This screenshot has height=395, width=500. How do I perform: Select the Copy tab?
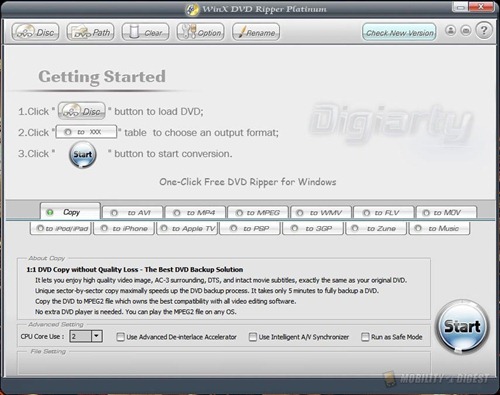coord(70,212)
